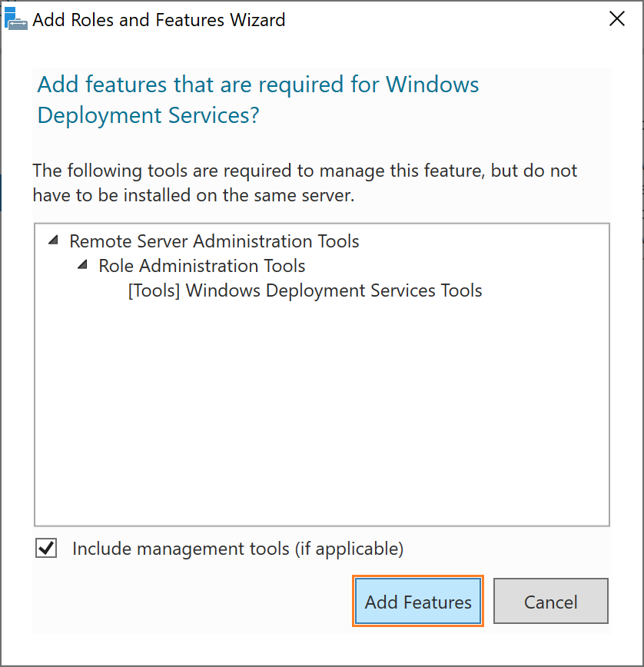Collapse the Role Administration Tools triangle
The width and height of the screenshot is (644, 667).
coord(82,265)
